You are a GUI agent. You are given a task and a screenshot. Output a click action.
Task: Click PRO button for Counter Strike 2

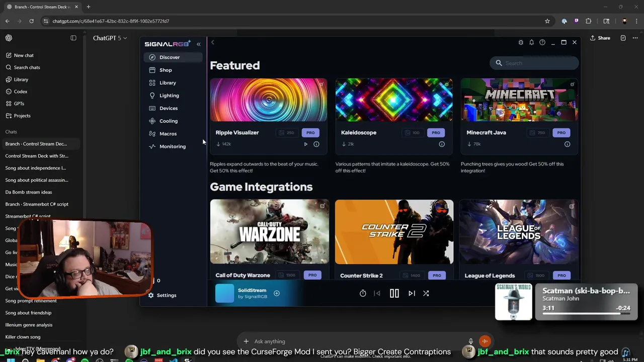point(437,276)
